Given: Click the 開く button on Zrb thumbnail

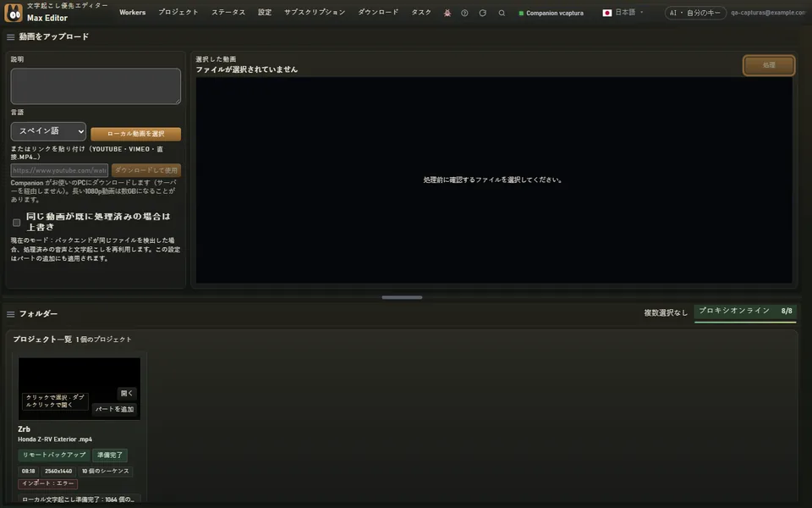Looking at the screenshot, I should [x=126, y=394].
